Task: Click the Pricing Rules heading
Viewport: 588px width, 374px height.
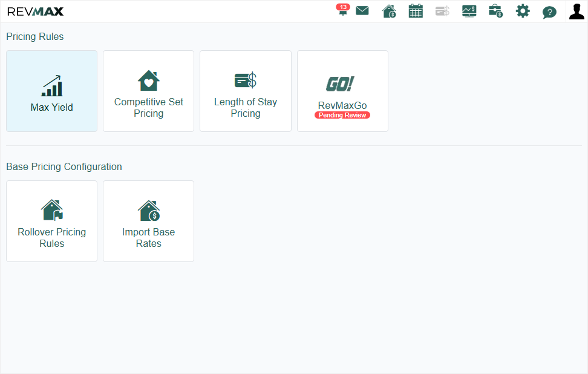Action: coord(35,37)
